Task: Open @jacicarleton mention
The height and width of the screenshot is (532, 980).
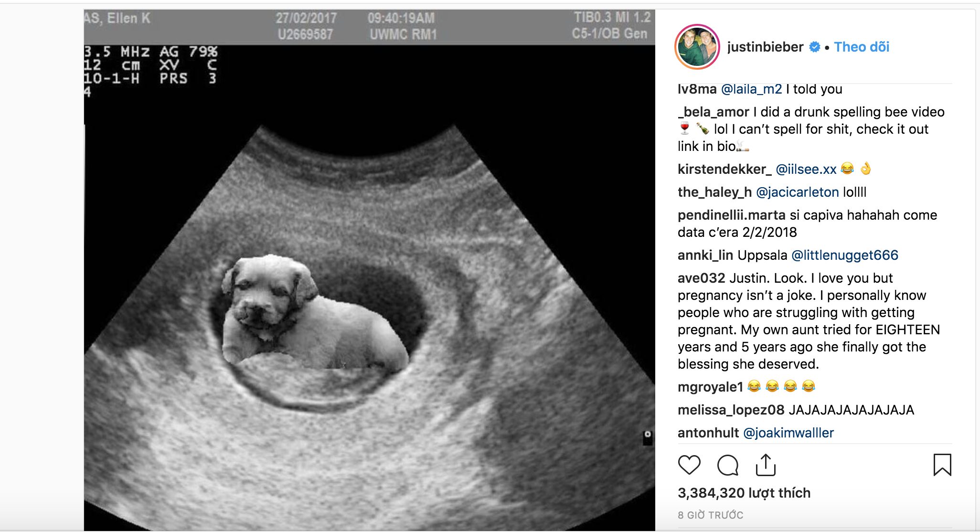Action: [798, 192]
